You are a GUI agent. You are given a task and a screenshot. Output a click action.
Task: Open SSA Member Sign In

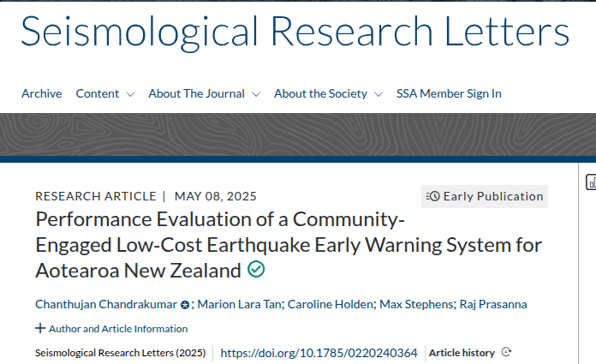tap(449, 93)
